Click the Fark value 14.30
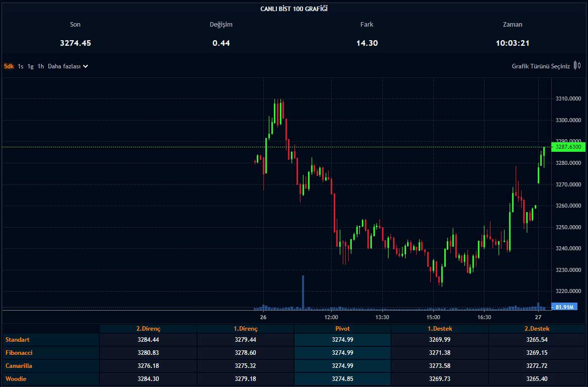Image resolution: width=588 pixels, height=387 pixels. pyautogui.click(x=367, y=43)
